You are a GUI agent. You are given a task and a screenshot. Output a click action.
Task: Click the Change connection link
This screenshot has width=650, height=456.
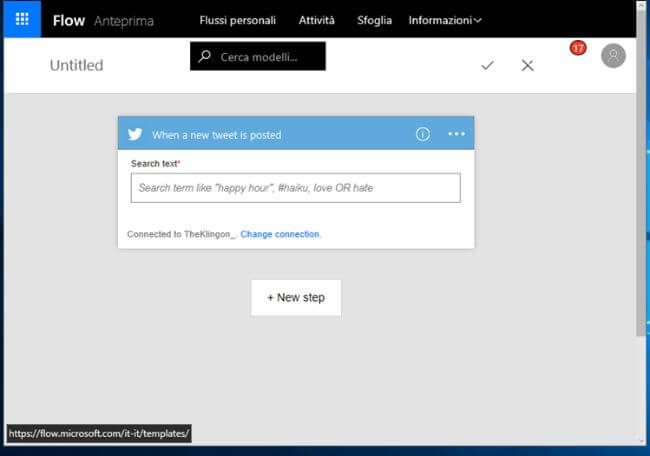(280, 234)
